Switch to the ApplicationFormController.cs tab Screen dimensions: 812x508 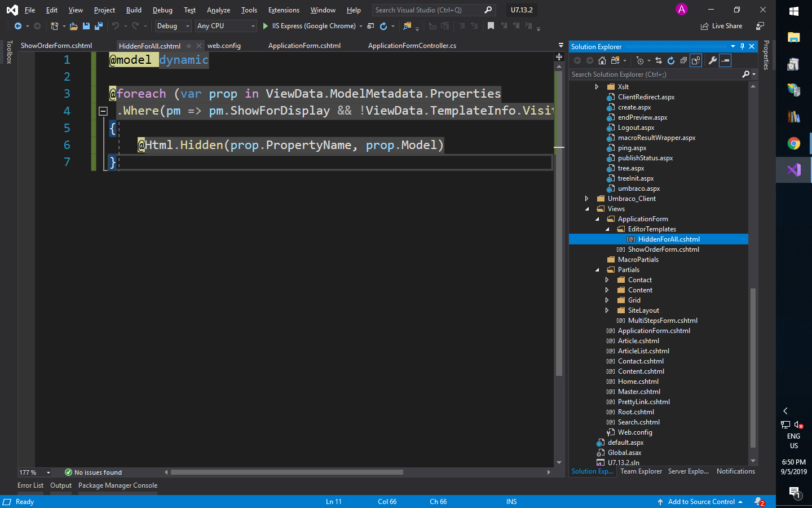[x=412, y=46]
